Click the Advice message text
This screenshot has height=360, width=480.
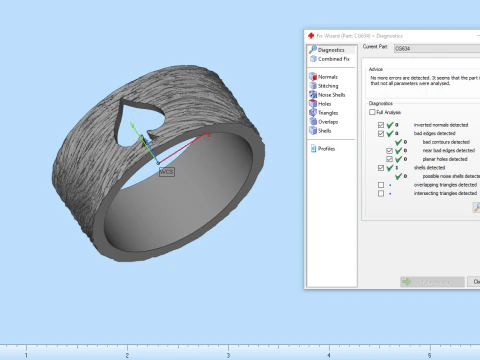pyautogui.click(x=425, y=81)
